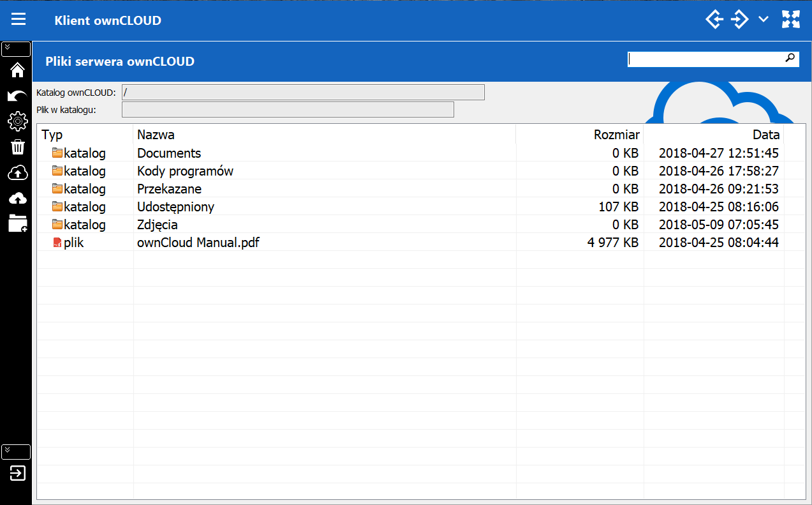The height and width of the screenshot is (505, 812).
Task: Click the undo back arrow icon
Action: pyautogui.click(x=17, y=96)
